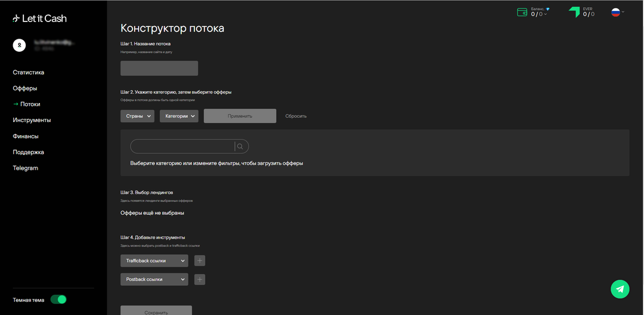Click the stream name input field
Screen dimensions: 644x315
click(x=159, y=68)
